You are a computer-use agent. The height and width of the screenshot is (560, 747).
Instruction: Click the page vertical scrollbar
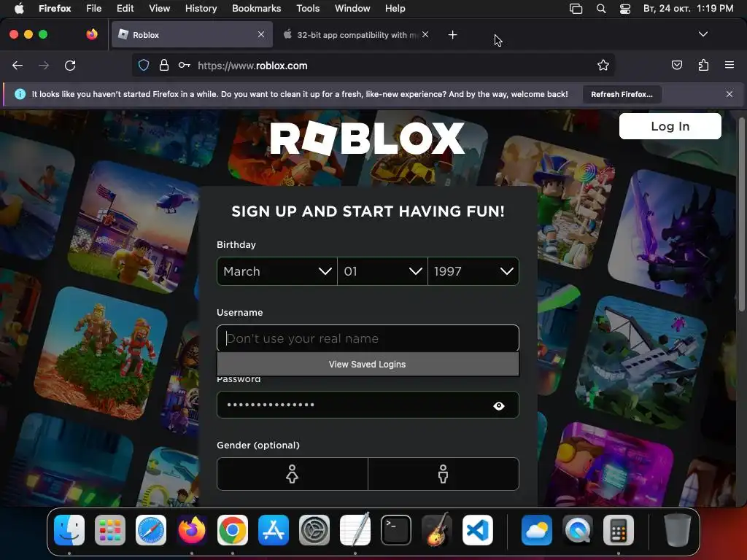coord(741,214)
